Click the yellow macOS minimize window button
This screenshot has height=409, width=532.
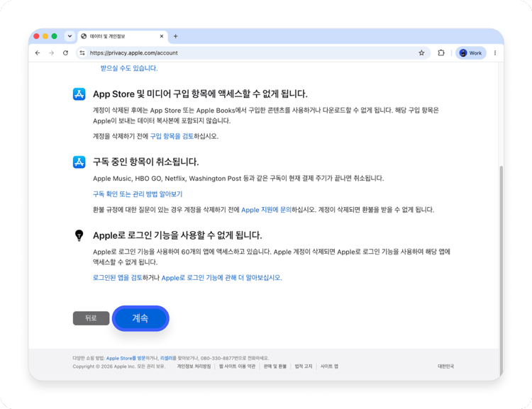45,36
